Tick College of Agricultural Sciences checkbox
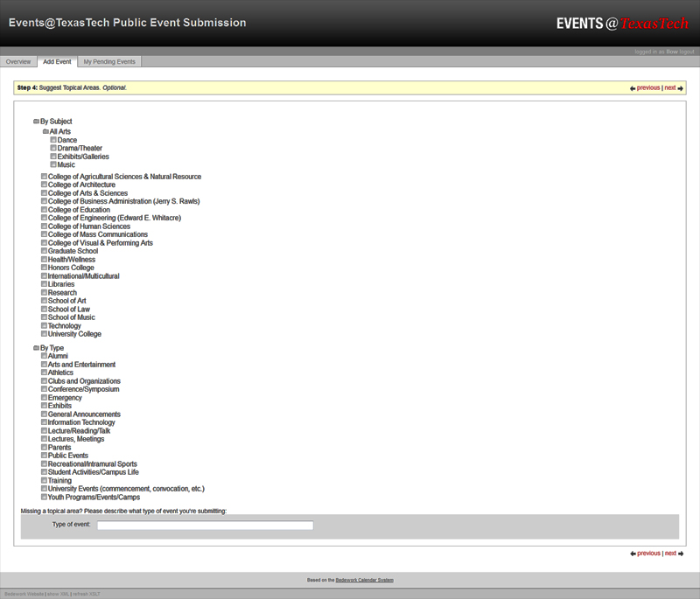Screen dimensions: 700x599 point(45,177)
